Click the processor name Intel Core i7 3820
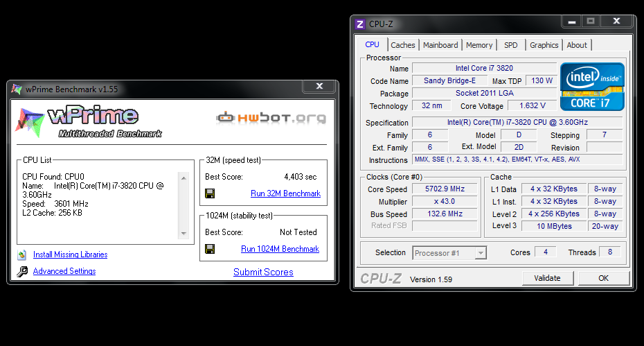 point(484,68)
